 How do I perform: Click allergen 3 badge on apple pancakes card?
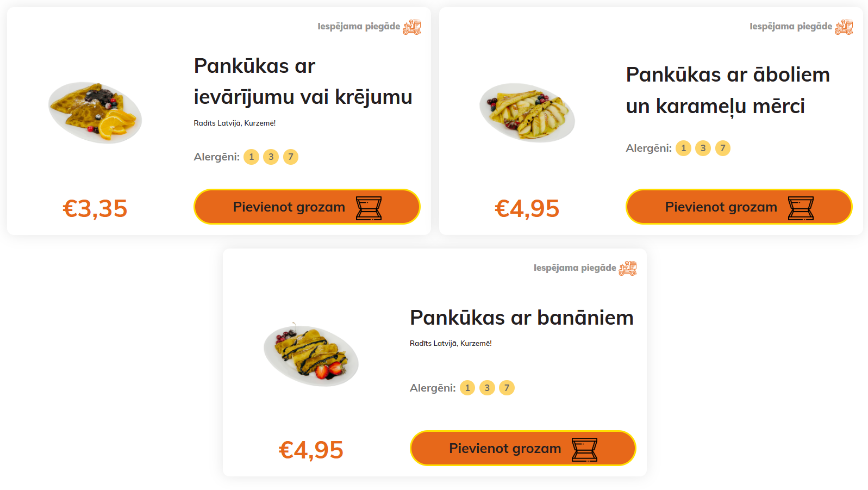703,148
